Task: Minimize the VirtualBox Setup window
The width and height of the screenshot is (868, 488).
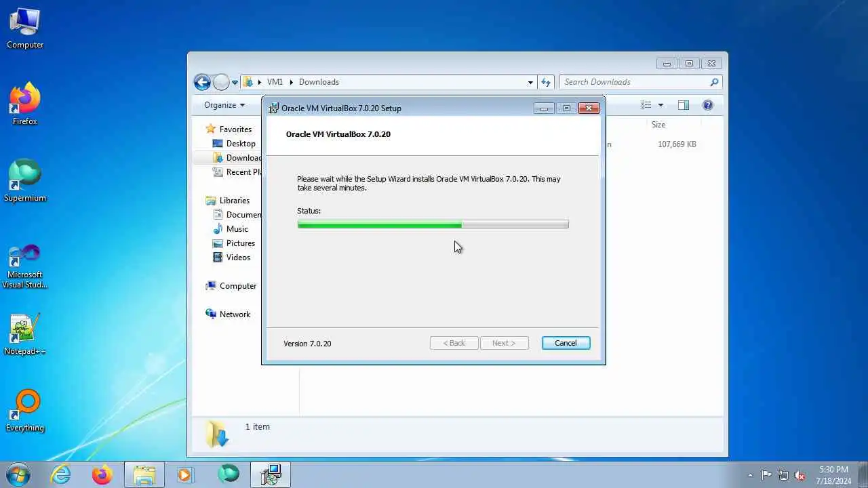Action: point(544,108)
